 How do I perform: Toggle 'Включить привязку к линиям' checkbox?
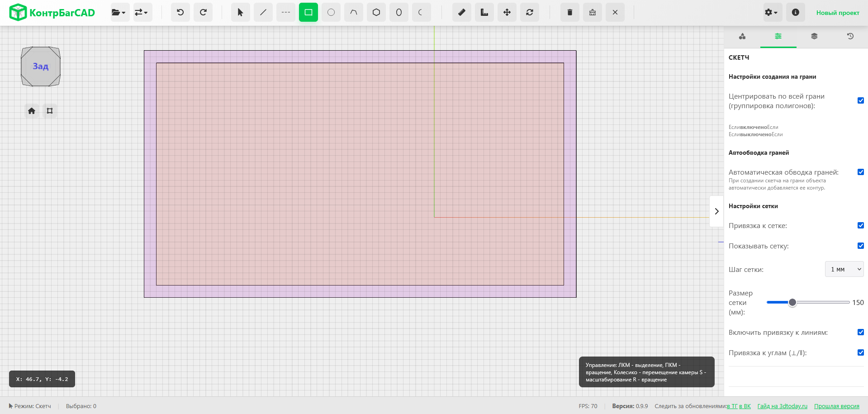point(861,332)
